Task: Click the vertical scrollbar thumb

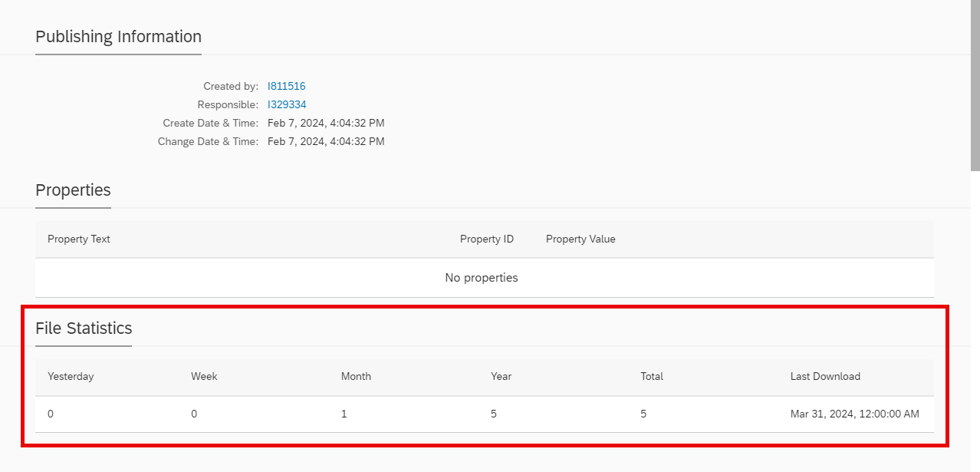Action: [x=975, y=84]
